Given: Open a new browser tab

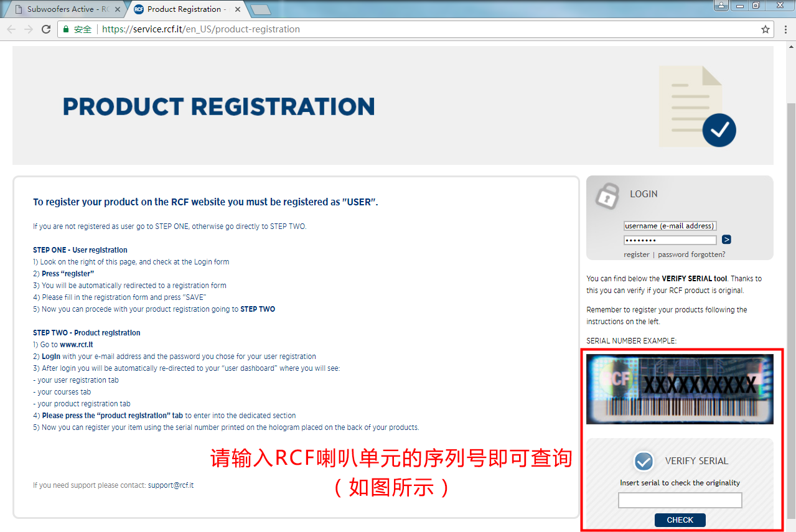Looking at the screenshot, I should point(260,9).
